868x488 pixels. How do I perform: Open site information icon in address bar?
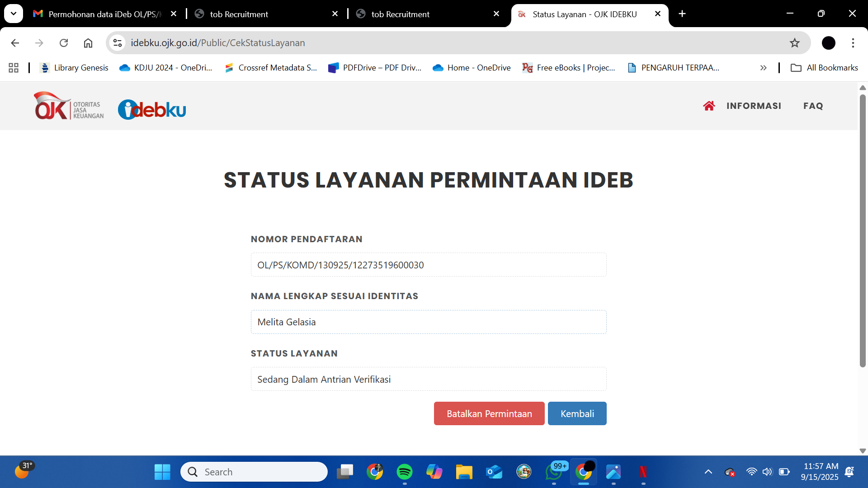[118, 43]
